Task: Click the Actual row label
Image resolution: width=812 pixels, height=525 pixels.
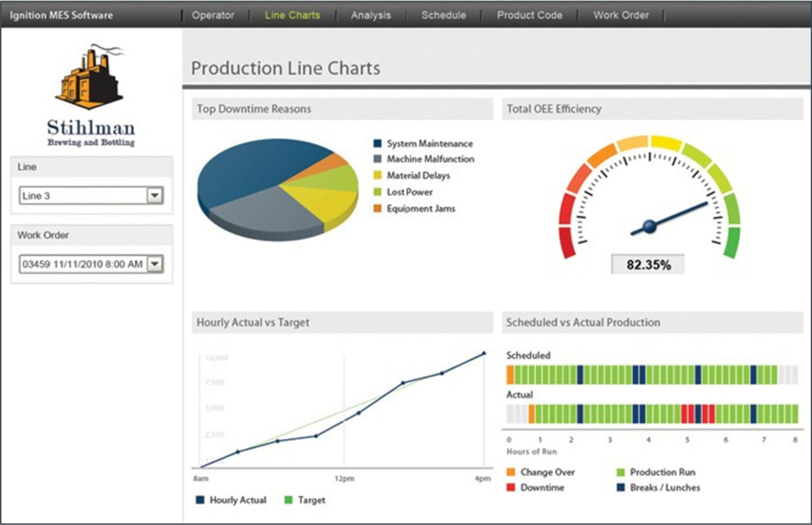Action: click(519, 395)
